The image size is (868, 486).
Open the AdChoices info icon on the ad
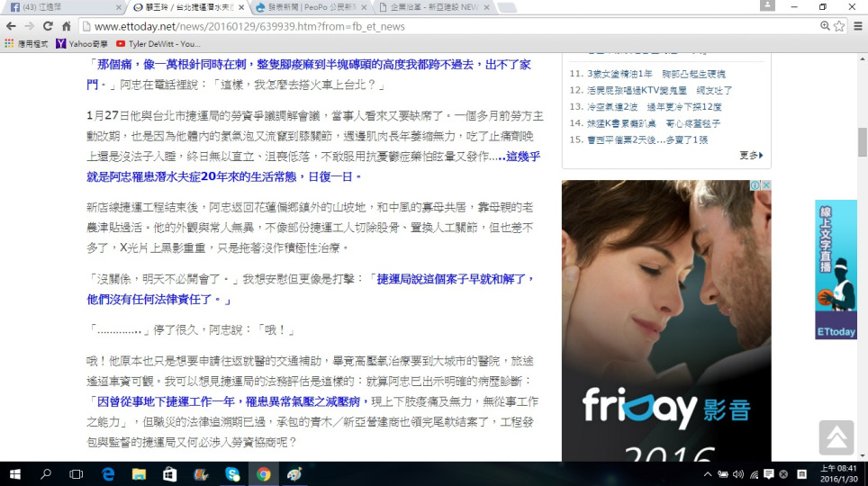[755, 186]
